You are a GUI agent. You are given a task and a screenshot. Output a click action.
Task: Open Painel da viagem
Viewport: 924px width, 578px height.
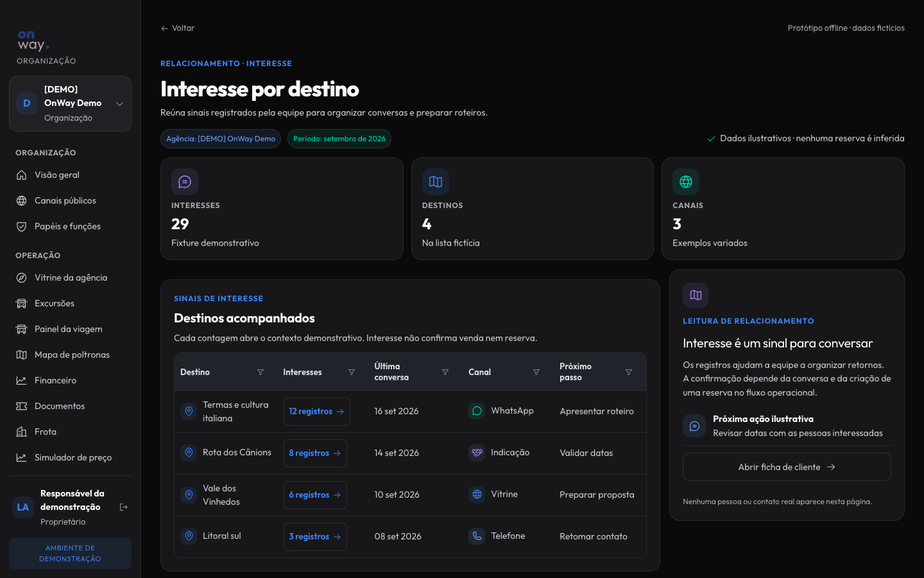[x=70, y=329]
